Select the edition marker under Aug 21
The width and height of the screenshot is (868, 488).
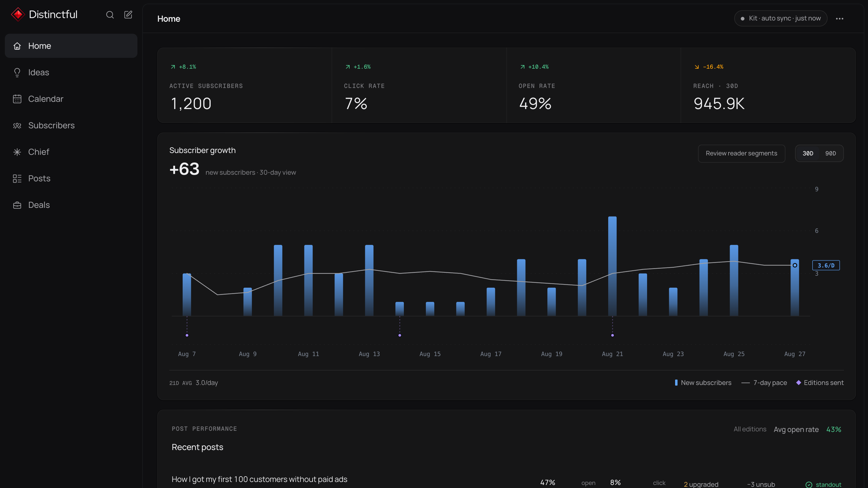click(x=613, y=336)
